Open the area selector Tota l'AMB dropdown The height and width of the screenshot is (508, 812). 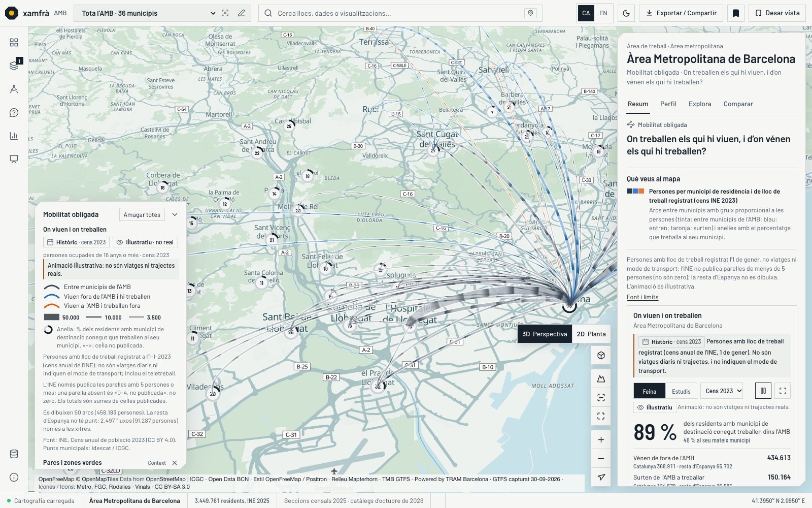[x=148, y=13]
